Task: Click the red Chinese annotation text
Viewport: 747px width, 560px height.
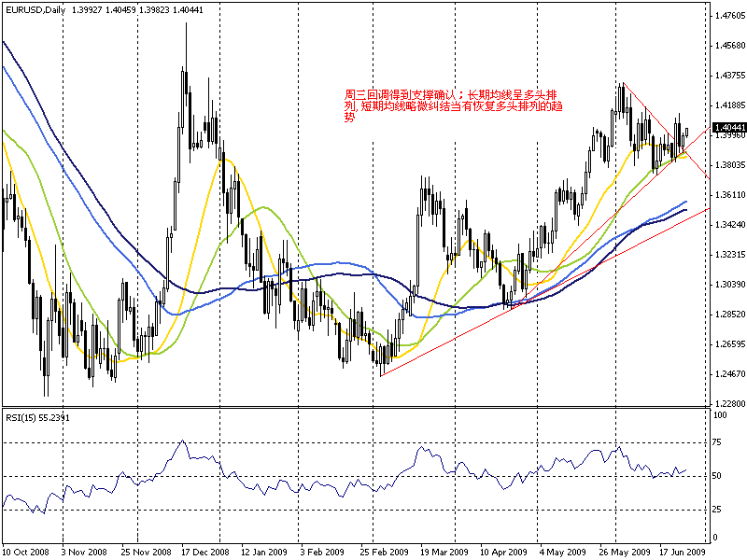Action: click(x=453, y=105)
